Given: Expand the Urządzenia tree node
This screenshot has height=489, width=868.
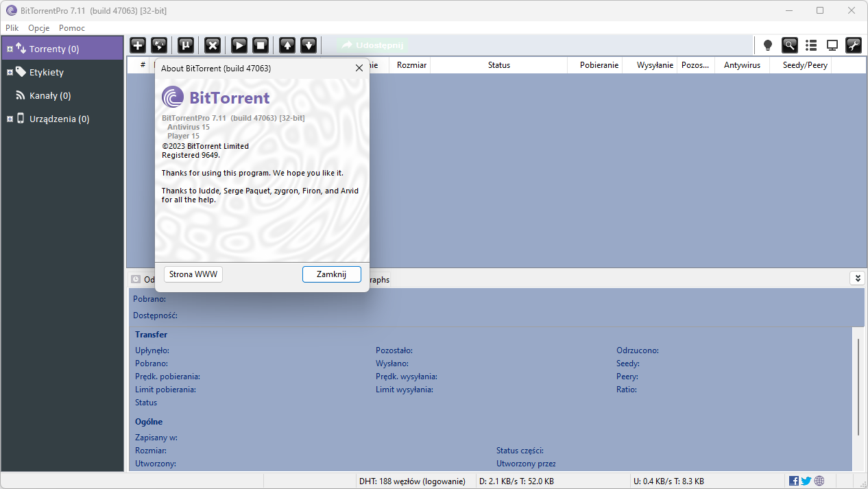Looking at the screenshot, I should click(10, 119).
